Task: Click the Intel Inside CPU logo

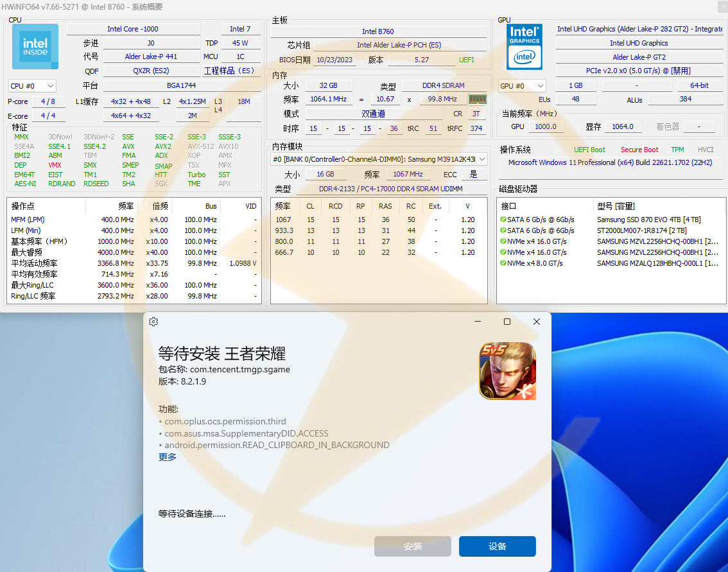Action: (x=35, y=47)
